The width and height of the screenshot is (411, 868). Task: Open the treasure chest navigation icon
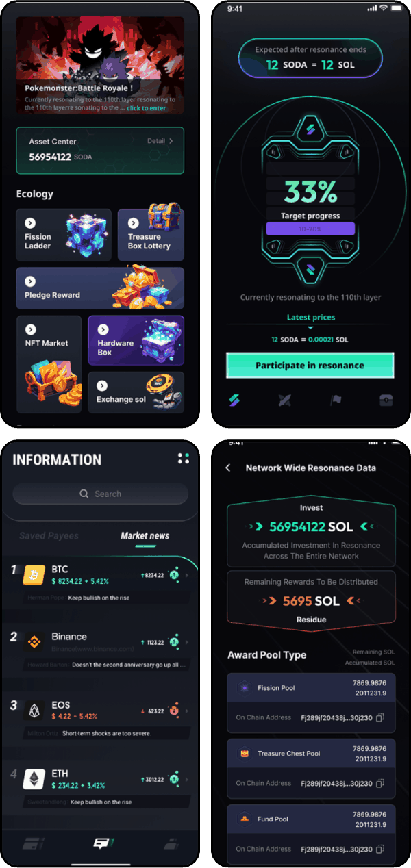(386, 401)
